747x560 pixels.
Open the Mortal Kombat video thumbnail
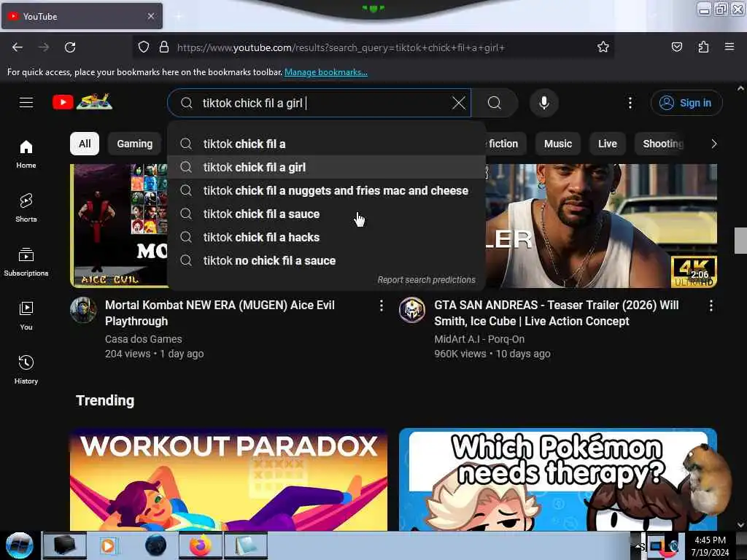pos(119,226)
